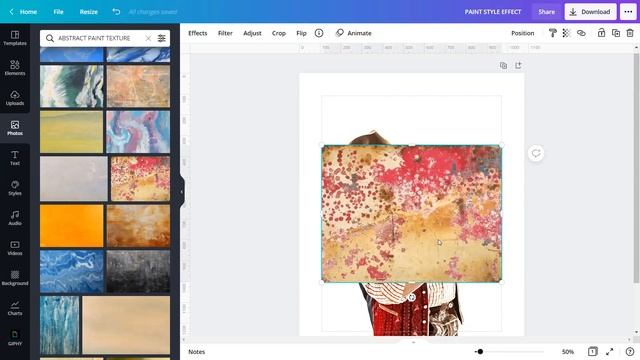This screenshot has height=360, width=640.
Task: Select the Crop option
Action: (279, 33)
